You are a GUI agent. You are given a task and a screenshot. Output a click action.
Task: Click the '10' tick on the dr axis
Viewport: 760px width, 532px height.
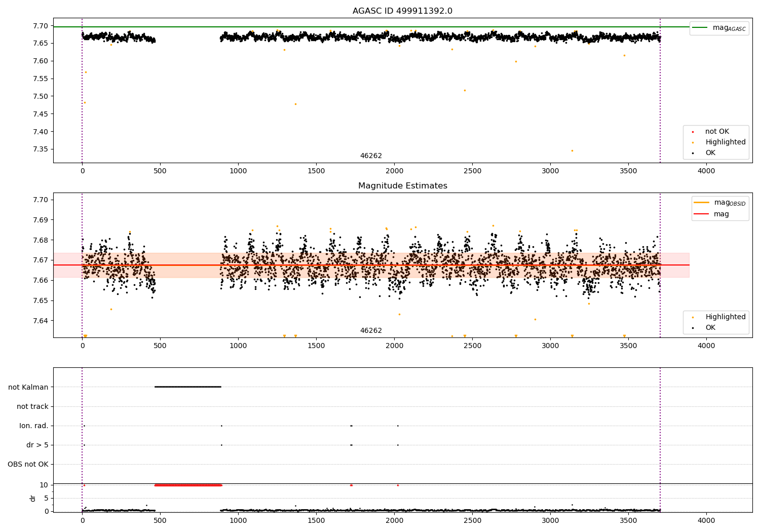click(x=44, y=485)
